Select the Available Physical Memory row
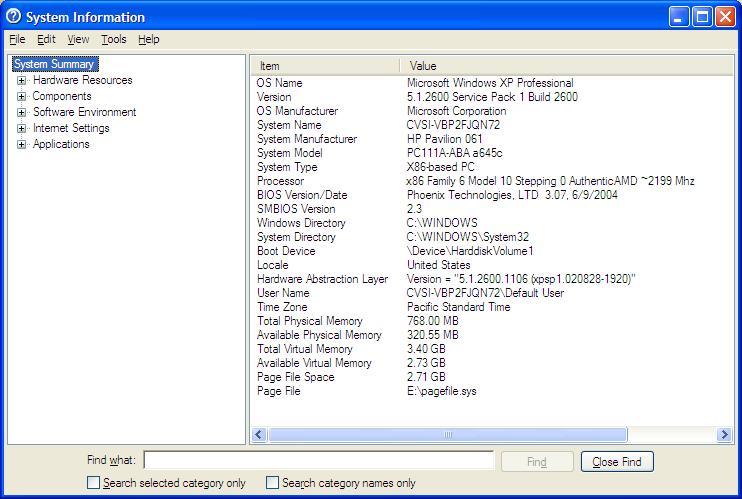Screen dimensions: 742x499 (x=491, y=335)
